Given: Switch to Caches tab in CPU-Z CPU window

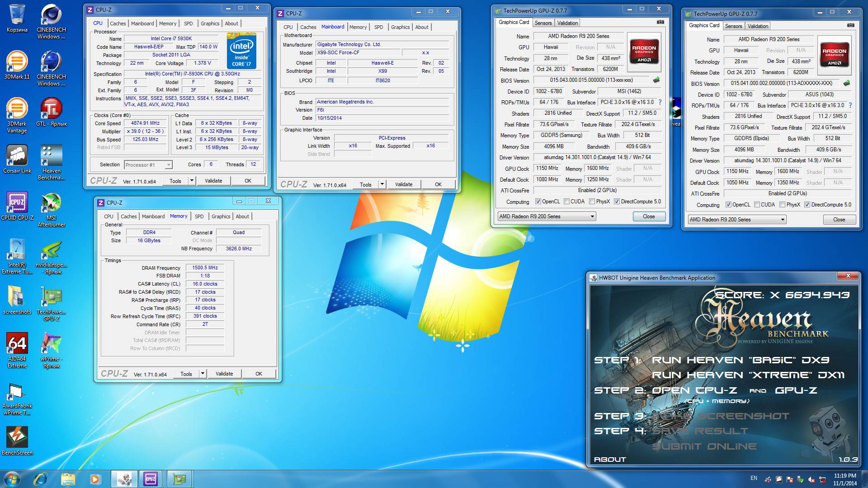Looking at the screenshot, I should tap(118, 23).
